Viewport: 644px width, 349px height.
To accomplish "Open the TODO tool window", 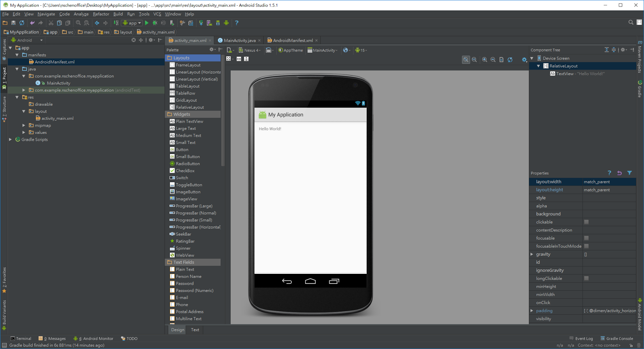I will pos(129,339).
